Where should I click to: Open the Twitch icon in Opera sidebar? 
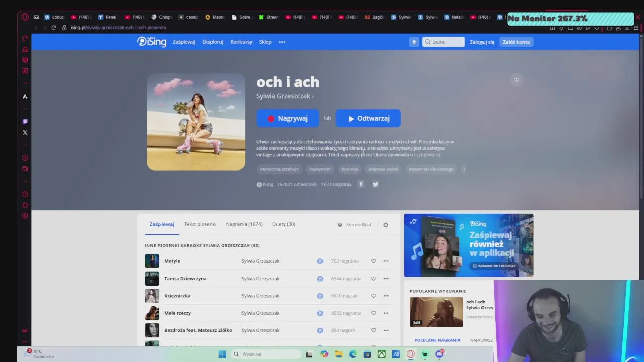(25, 122)
